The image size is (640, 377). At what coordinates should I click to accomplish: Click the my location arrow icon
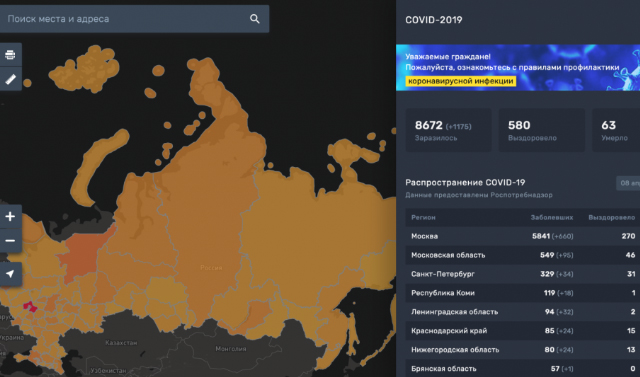10,273
